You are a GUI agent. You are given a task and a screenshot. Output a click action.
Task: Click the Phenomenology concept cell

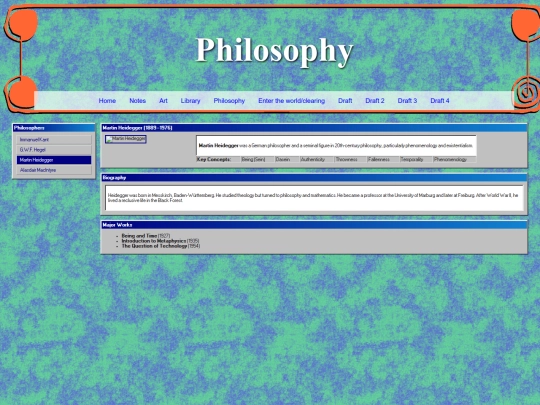454,159
